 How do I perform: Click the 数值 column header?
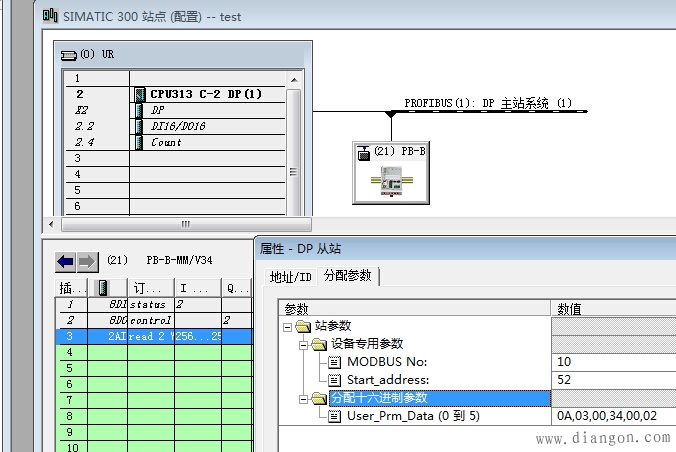tap(613, 309)
